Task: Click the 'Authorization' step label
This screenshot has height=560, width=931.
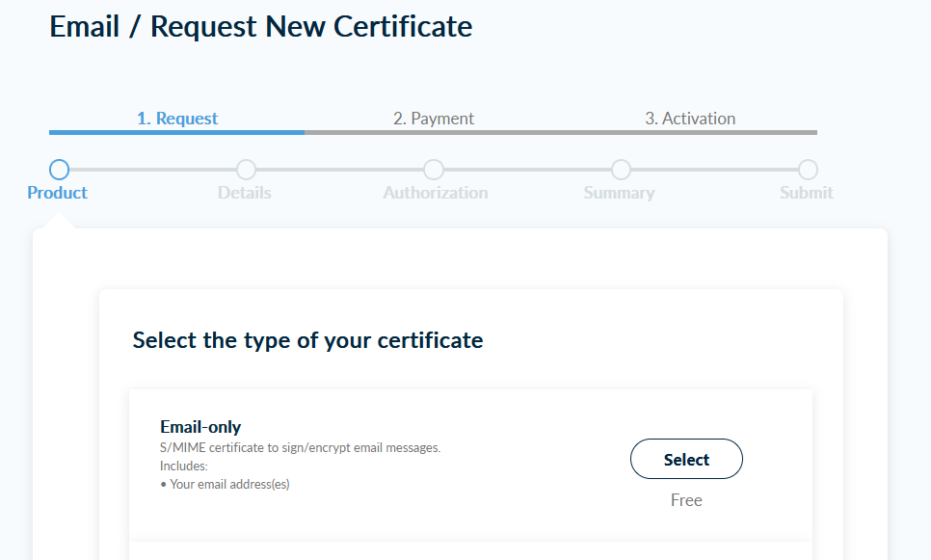Action: [x=436, y=193]
